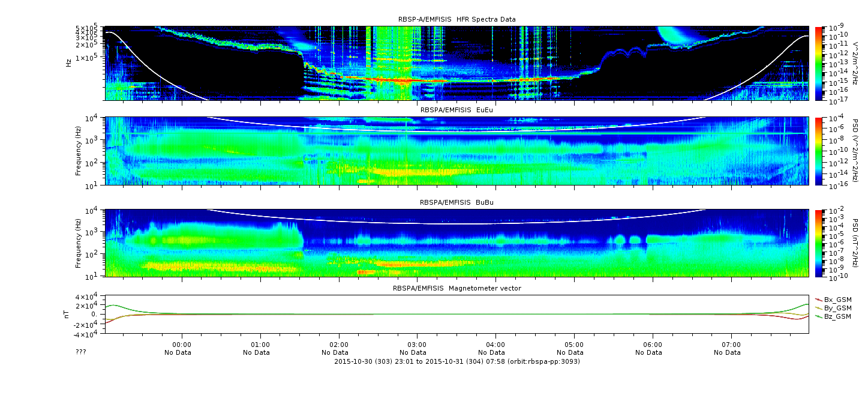Select the Bx_GSM legend entry
Viewport: 868px width, 395px height.
click(x=837, y=300)
